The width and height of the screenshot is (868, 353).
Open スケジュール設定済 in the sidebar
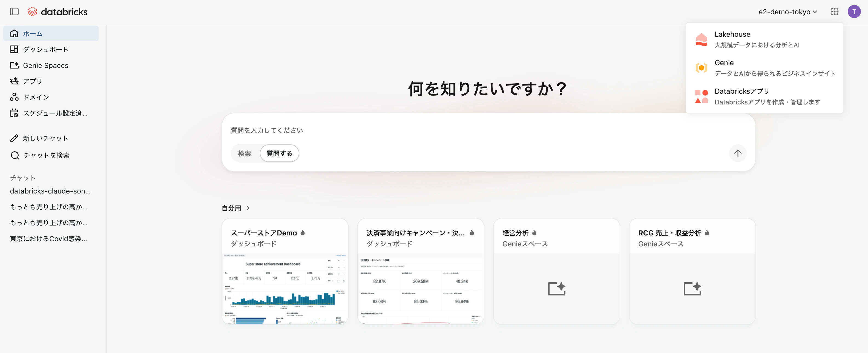pos(51,113)
